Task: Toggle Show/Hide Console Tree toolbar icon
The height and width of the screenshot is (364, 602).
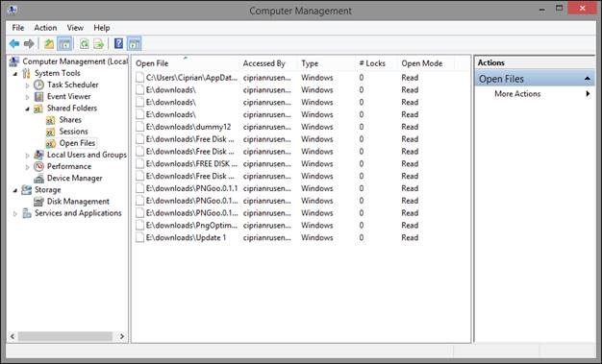Action: [64, 44]
